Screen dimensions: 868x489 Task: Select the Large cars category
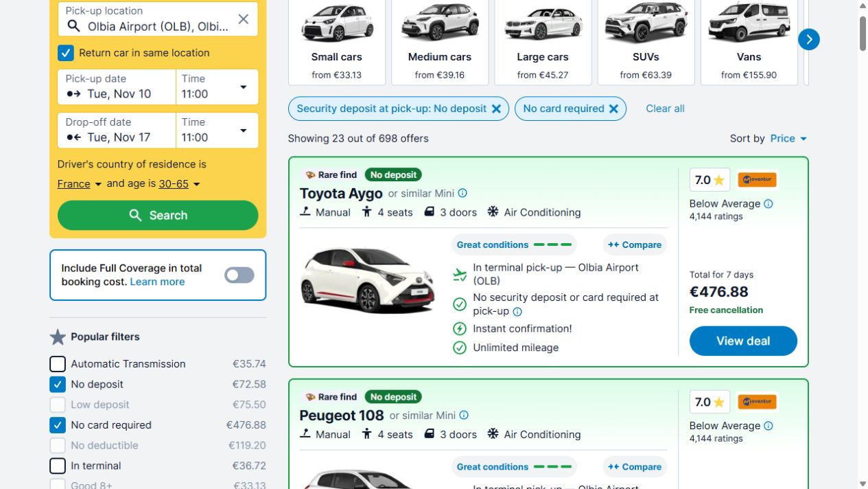[543, 43]
